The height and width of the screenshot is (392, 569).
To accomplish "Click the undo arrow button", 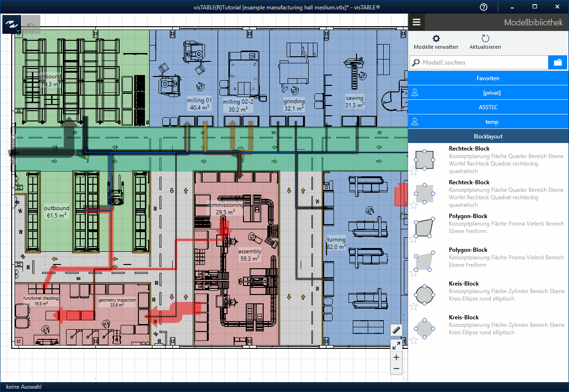I will [x=31, y=24].
